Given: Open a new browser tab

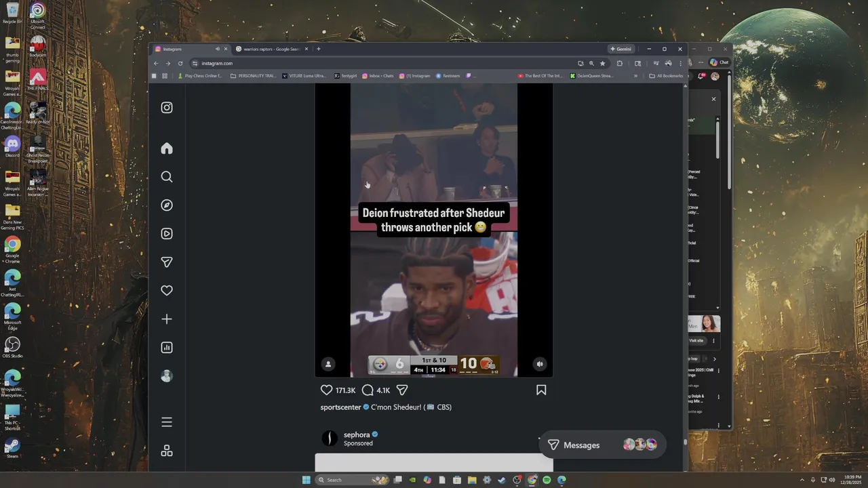Looking at the screenshot, I should pyautogui.click(x=319, y=49).
